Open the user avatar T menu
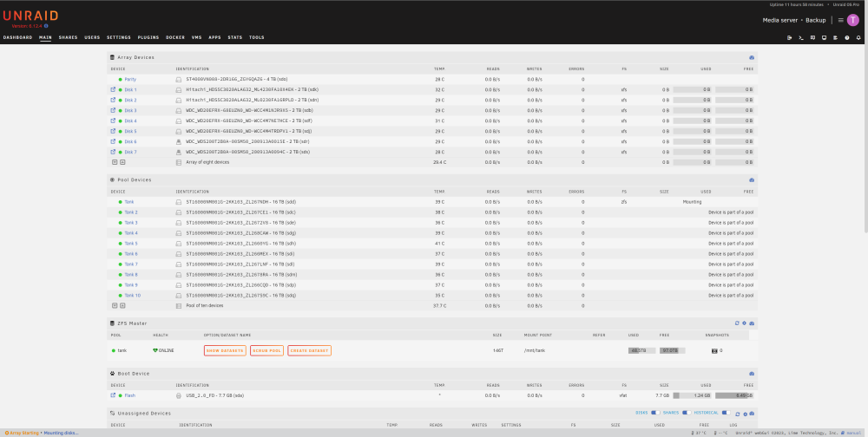868x437 pixels. tap(853, 20)
